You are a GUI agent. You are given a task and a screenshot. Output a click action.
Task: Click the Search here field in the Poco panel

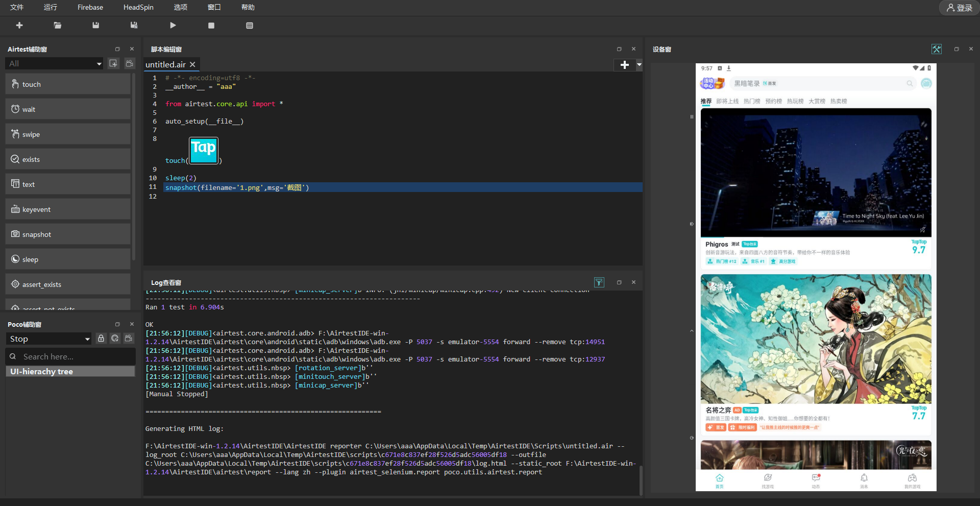click(70, 356)
